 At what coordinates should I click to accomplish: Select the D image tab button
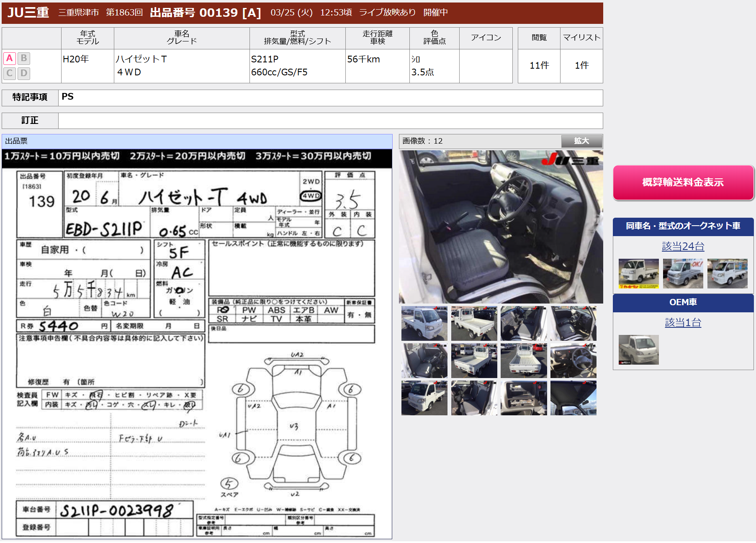[24, 73]
